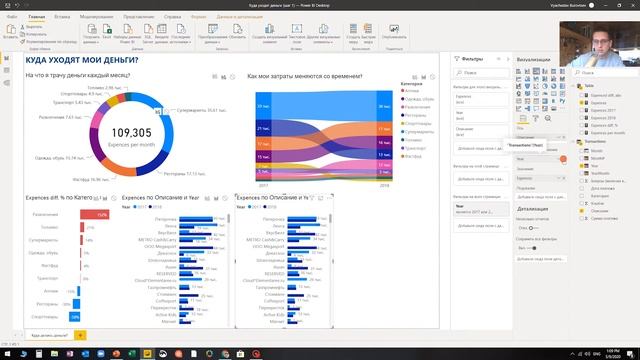Image resolution: width=640 pixels, height=360 pixels.
Task: Switch to the Вставка ribbon tab
Action: tap(62, 17)
